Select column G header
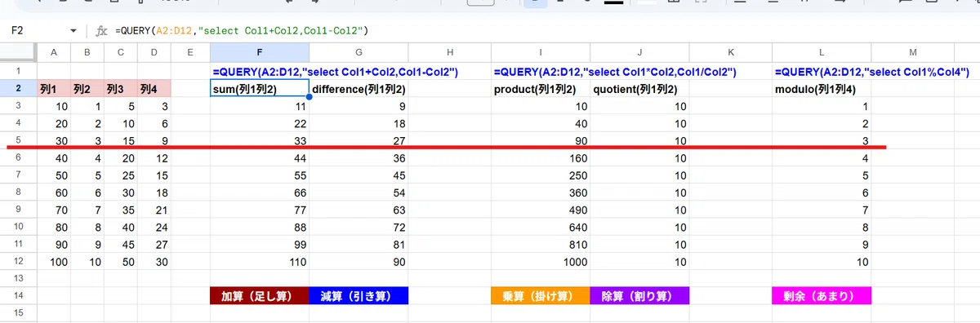Viewport: 980px width, 323px height. point(359,52)
